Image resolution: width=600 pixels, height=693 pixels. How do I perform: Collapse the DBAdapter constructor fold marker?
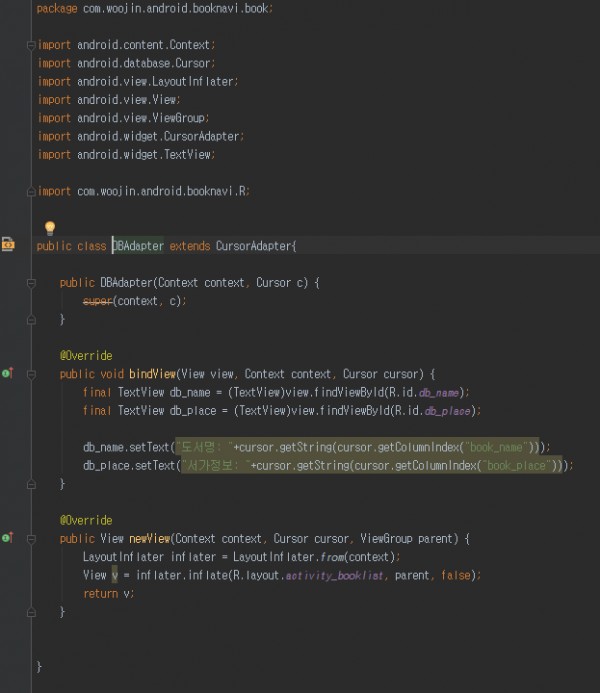coord(31,283)
